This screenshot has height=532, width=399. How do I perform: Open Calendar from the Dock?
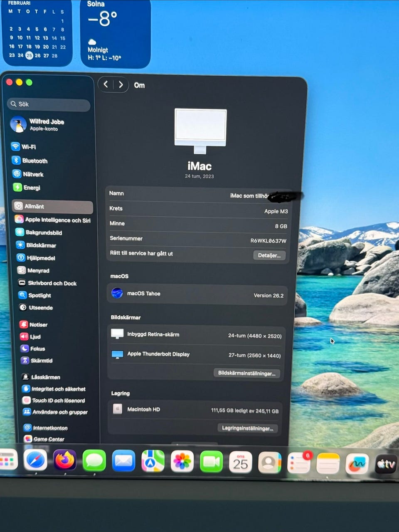[x=241, y=462]
